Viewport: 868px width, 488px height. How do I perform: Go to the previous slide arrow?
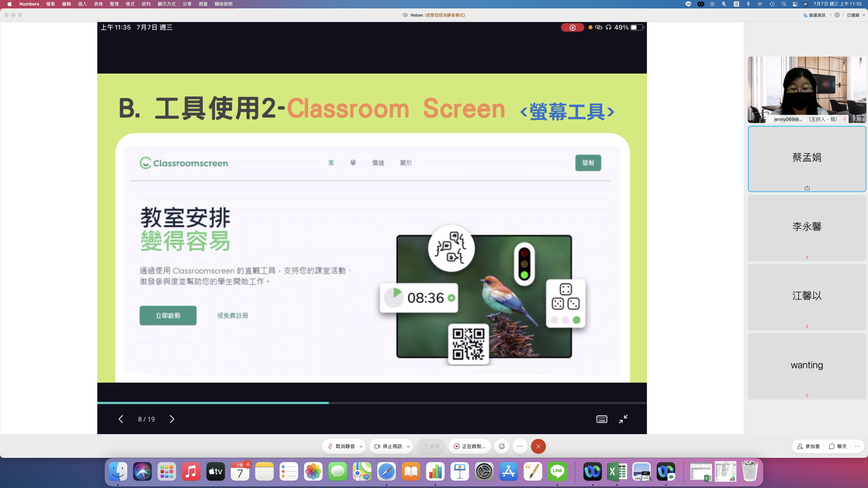click(121, 419)
